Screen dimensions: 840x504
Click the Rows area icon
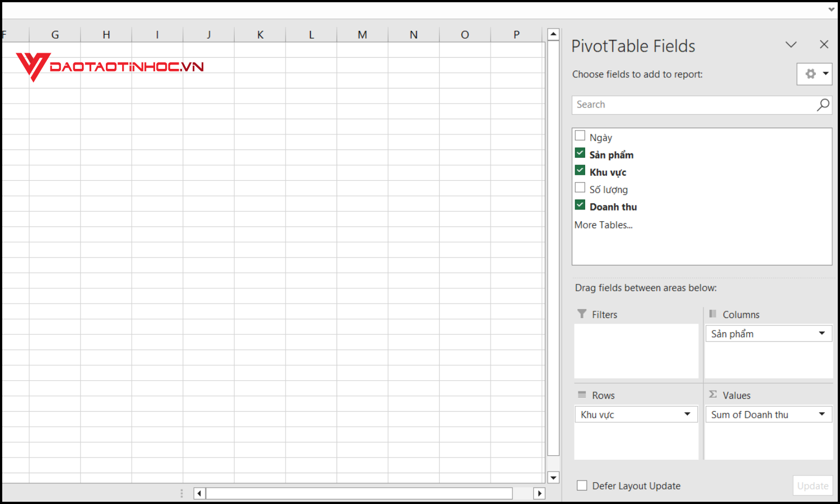582,395
